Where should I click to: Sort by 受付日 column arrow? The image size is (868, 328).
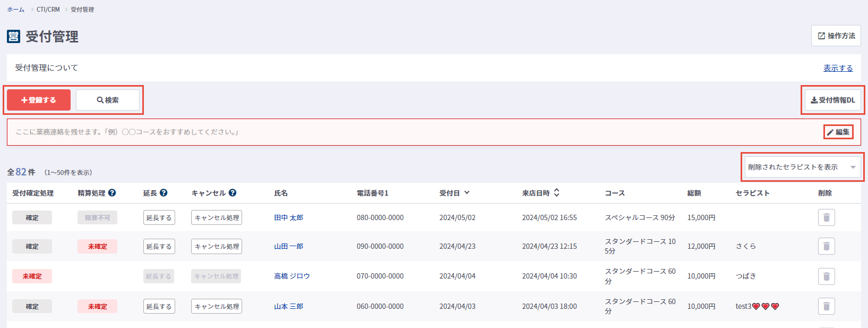[x=467, y=193]
